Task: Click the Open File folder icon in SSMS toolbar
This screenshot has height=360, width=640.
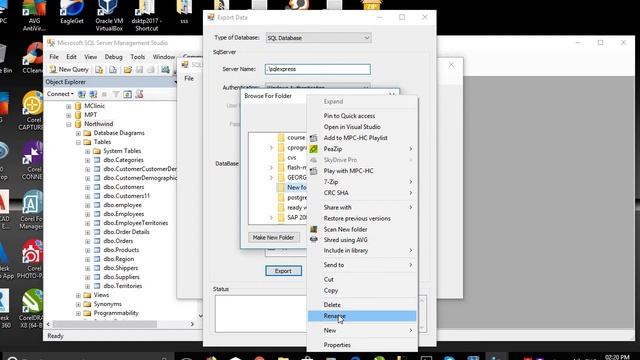Action: click(x=128, y=70)
